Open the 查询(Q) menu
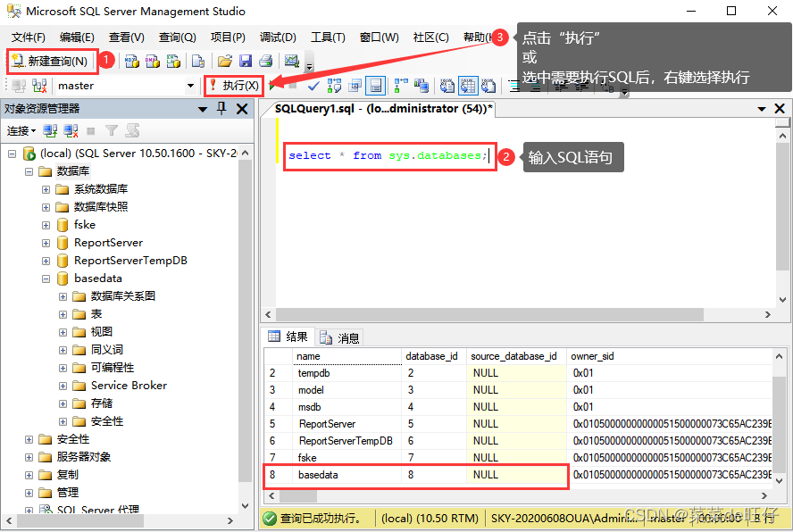Image resolution: width=793 pixels, height=532 pixels. (x=177, y=37)
